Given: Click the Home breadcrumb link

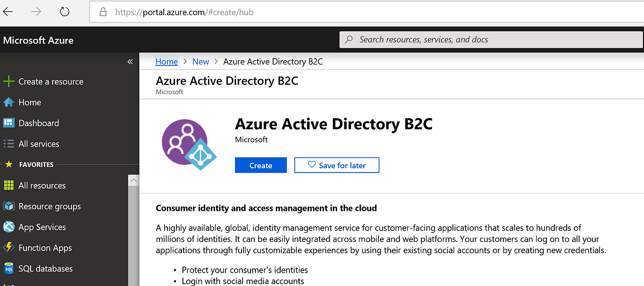Looking at the screenshot, I should pos(166,62).
